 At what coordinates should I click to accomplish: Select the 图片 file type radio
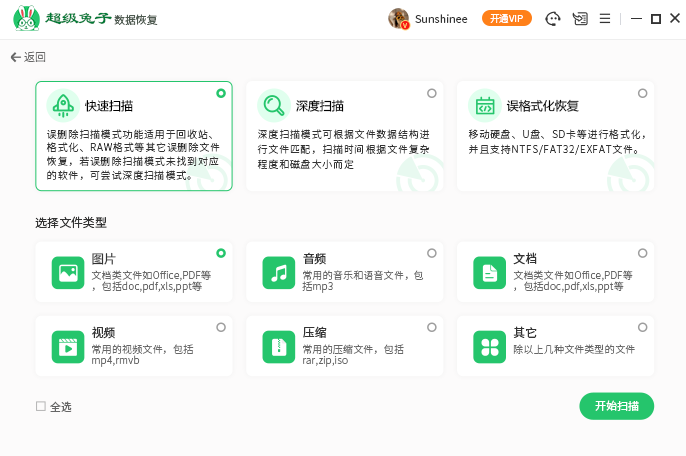click(x=221, y=253)
